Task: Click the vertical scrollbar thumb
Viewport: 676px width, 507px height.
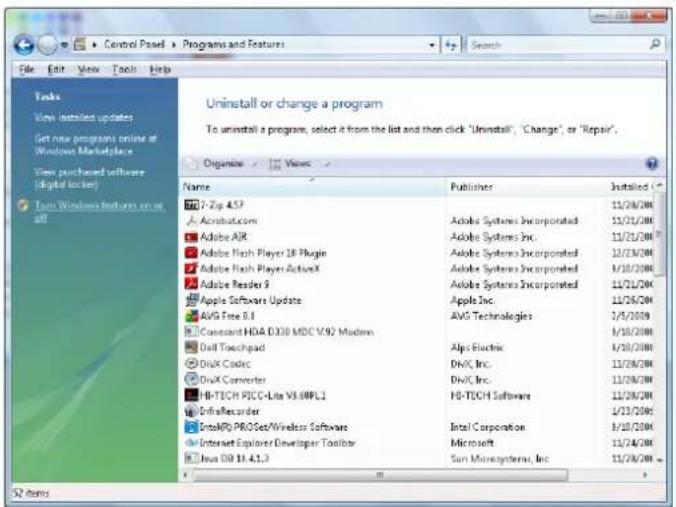Action: pos(659,234)
